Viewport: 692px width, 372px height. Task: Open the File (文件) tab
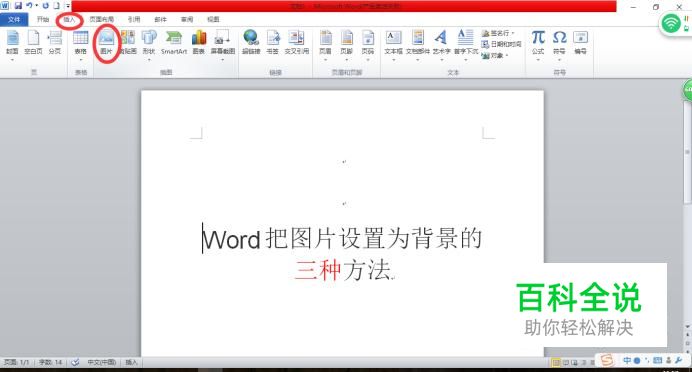pos(14,19)
